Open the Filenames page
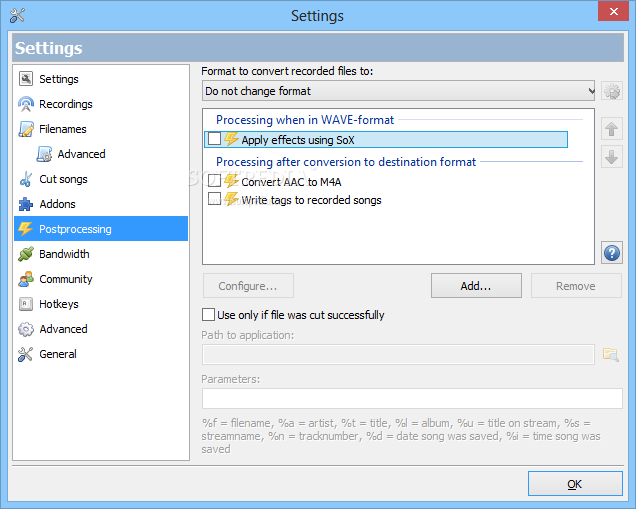 [x=101, y=129]
